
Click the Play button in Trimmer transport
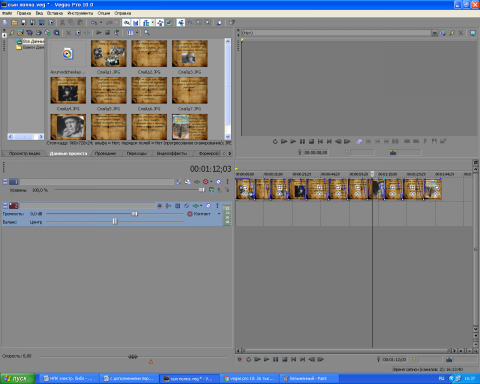tap(293, 141)
